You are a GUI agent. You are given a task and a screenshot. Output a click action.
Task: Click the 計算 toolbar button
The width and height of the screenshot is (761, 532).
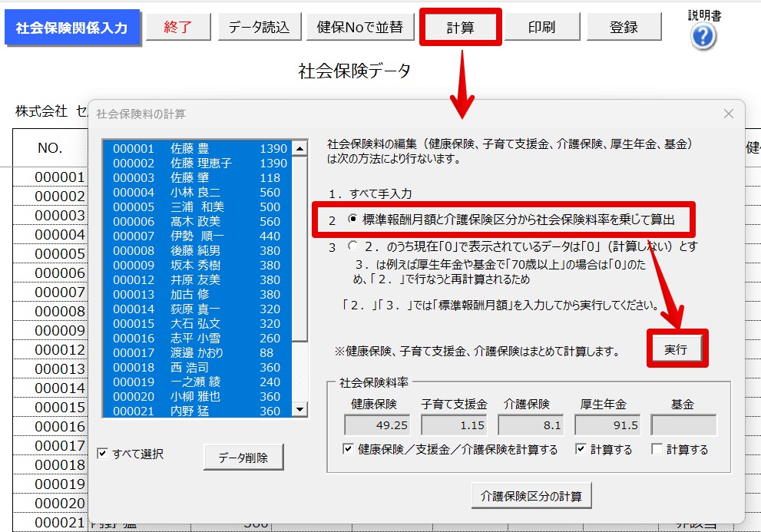click(460, 27)
